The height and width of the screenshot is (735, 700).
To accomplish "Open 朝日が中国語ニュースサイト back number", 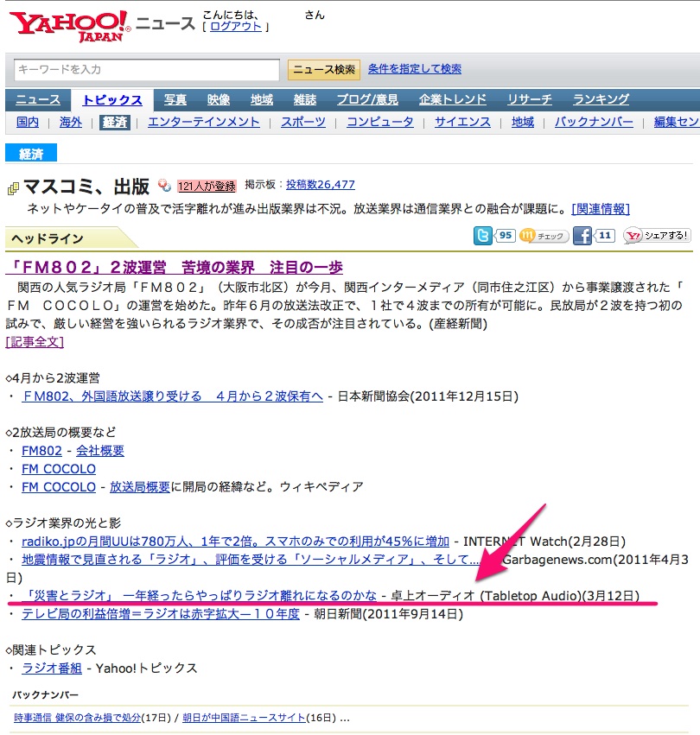I will click(x=244, y=718).
